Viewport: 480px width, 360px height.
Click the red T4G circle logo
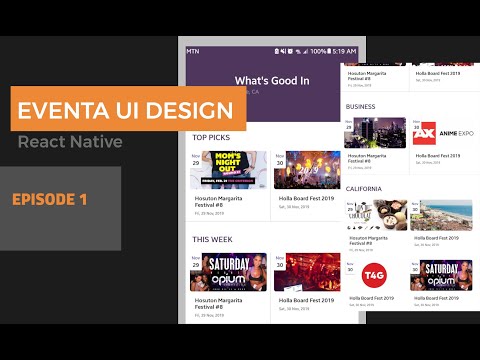(x=374, y=275)
